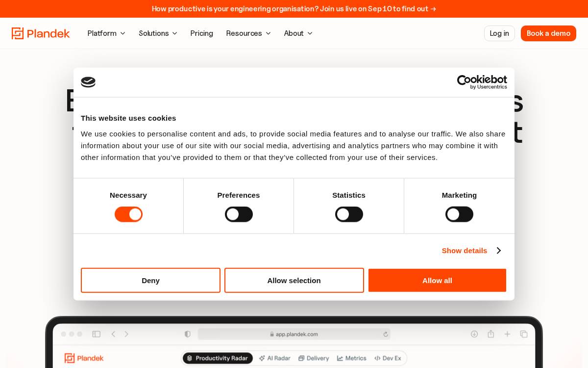
Task: Click the Log in button
Action: [x=499, y=33]
